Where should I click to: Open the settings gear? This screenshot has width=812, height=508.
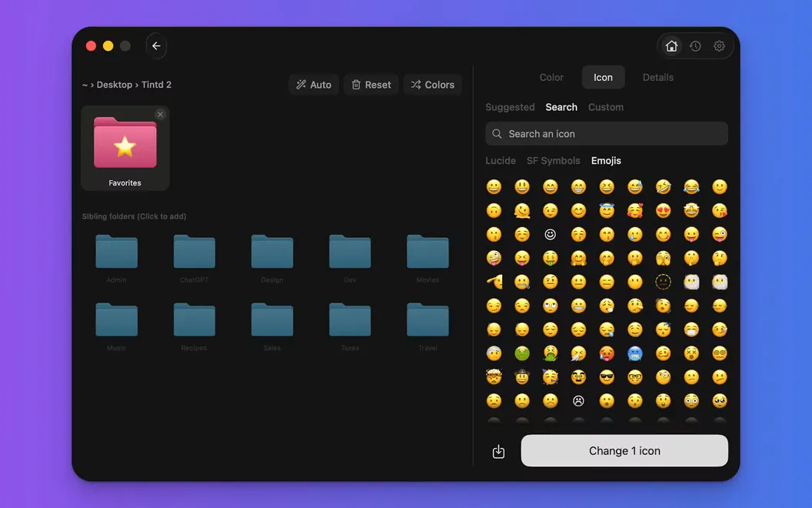(719, 46)
